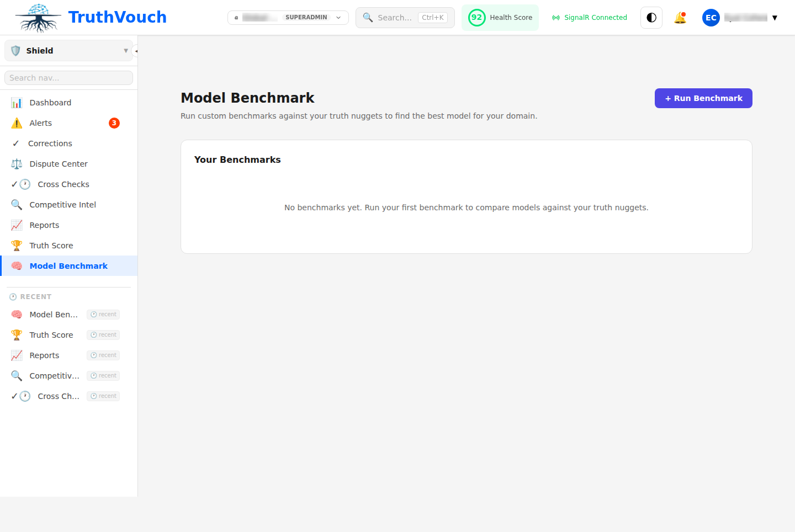Click the Competitive Intel magnifier icon
This screenshot has width=795, height=532.
17,205
